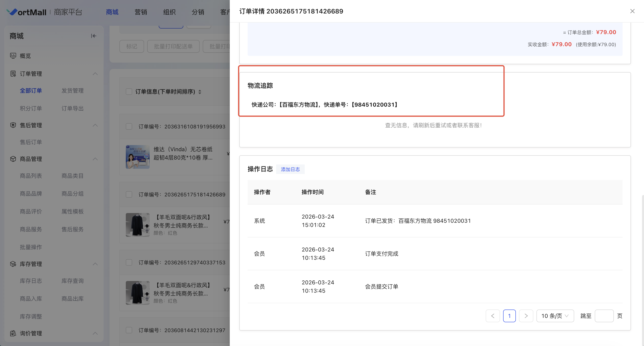Open the 10 条/页 page size dropdown
Viewport: 644px width, 346px height.
coord(555,316)
